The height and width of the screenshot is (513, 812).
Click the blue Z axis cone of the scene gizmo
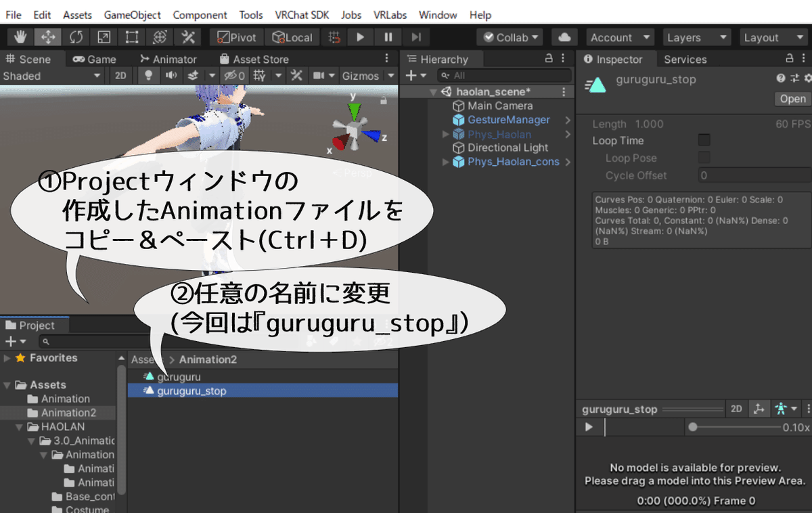(370, 136)
